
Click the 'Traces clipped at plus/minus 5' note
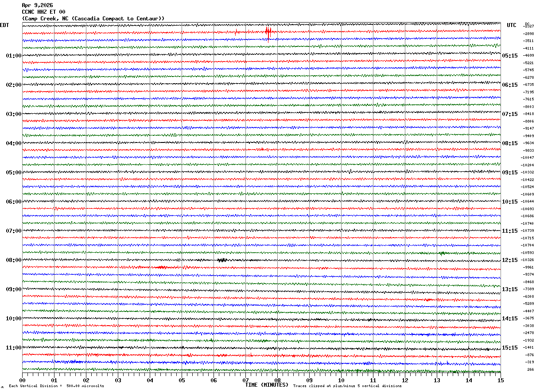(x=347, y=386)
